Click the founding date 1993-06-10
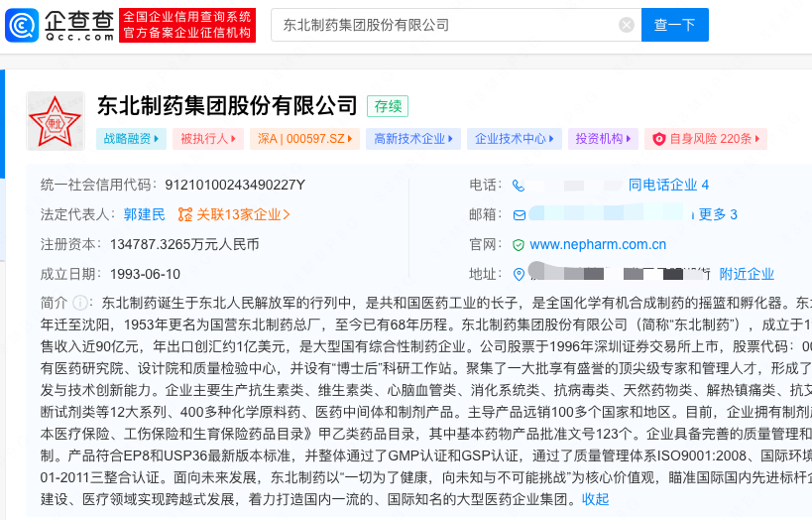 pos(145,274)
